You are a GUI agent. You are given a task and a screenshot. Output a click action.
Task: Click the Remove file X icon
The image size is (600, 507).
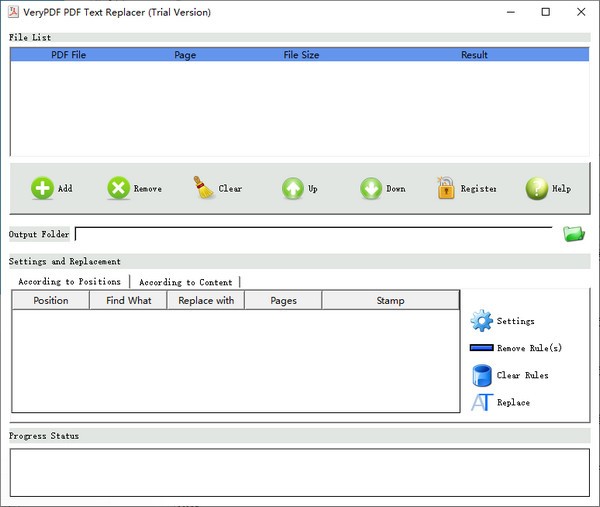(x=119, y=188)
